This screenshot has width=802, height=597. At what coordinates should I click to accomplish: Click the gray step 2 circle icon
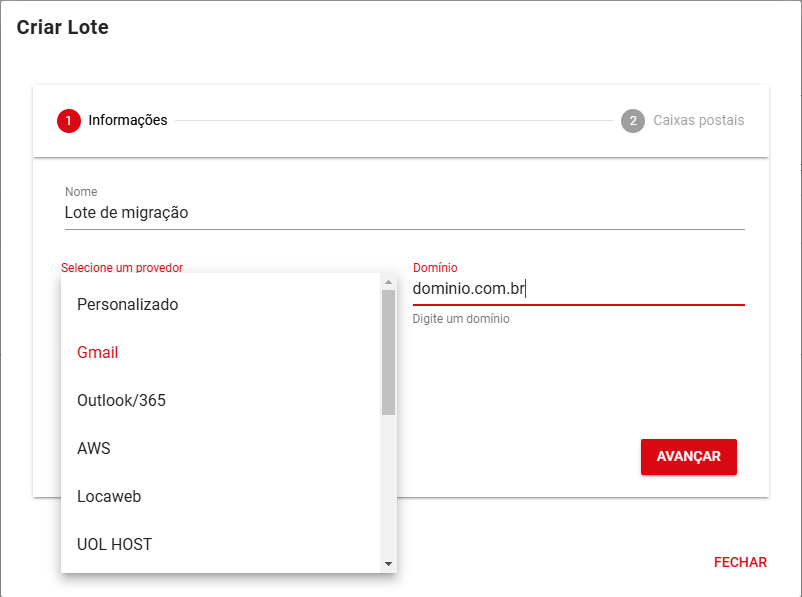(632, 121)
